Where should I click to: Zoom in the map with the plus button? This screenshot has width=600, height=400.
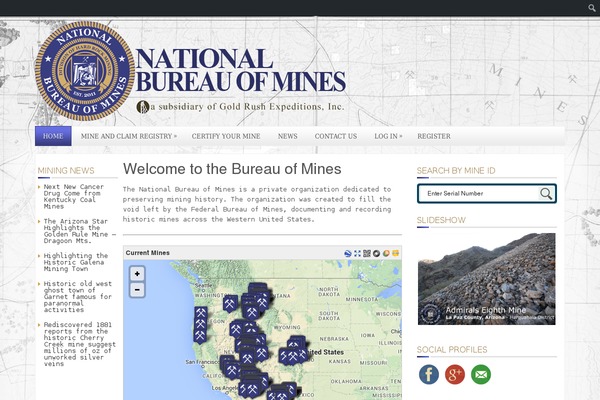pyautogui.click(x=137, y=274)
